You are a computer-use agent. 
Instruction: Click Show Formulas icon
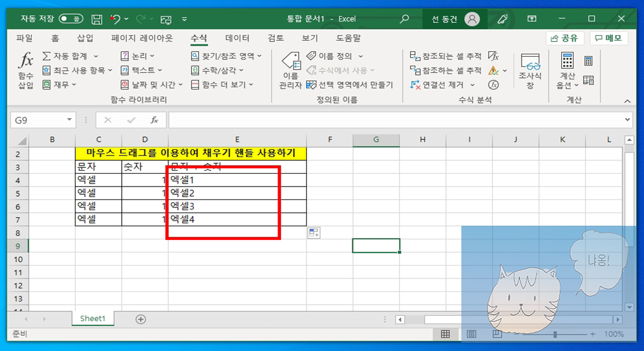494,56
